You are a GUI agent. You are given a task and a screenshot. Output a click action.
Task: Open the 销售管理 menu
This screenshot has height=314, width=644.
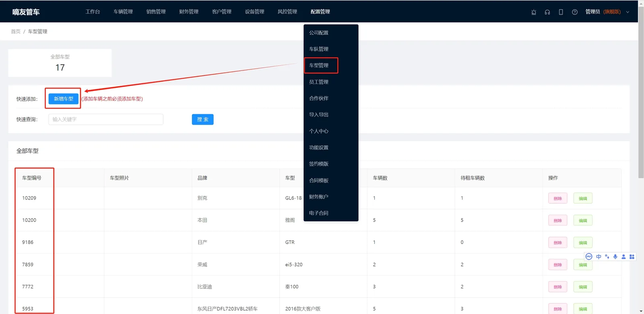coord(156,12)
